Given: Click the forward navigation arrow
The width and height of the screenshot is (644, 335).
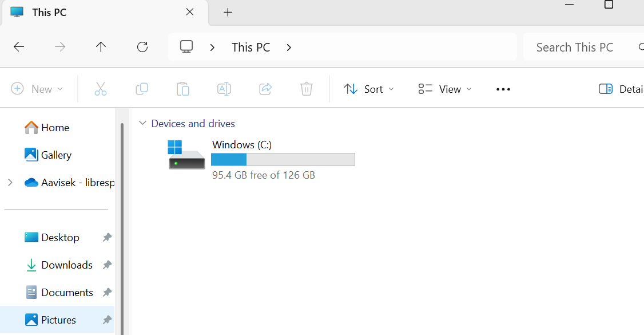Looking at the screenshot, I should tap(60, 48).
